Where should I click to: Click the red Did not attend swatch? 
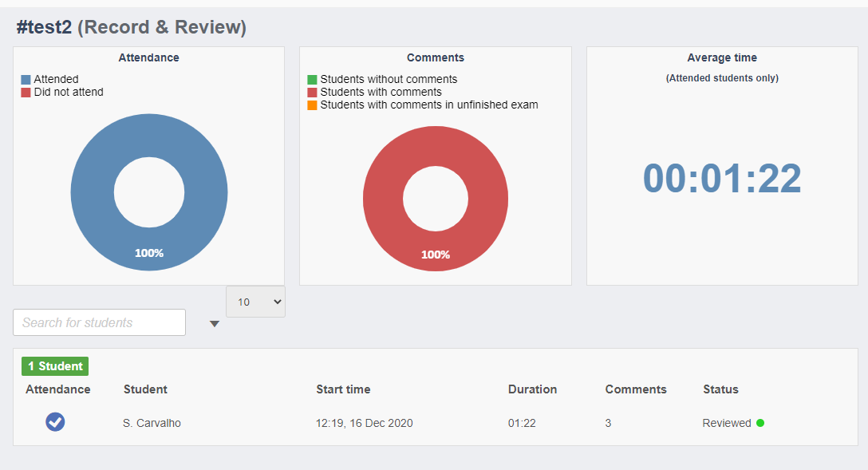[26, 93]
